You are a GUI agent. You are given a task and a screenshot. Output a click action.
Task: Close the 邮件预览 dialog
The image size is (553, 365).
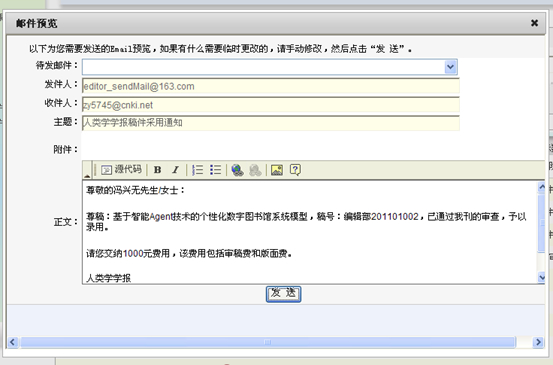(x=534, y=23)
